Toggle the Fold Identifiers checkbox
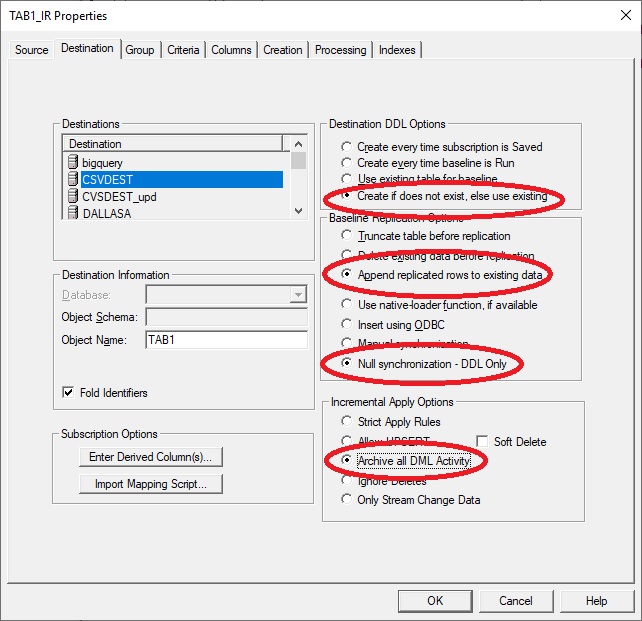This screenshot has height=621, width=642. point(68,393)
